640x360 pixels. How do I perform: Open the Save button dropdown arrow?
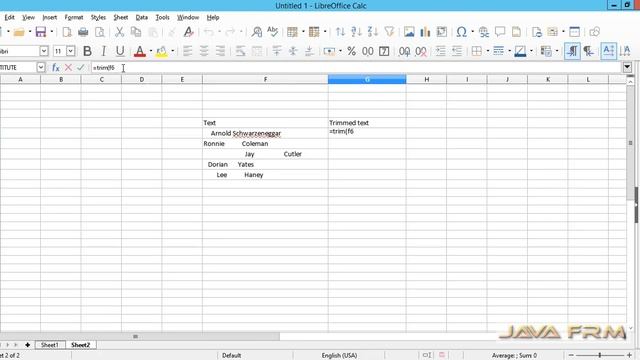tap(52, 32)
